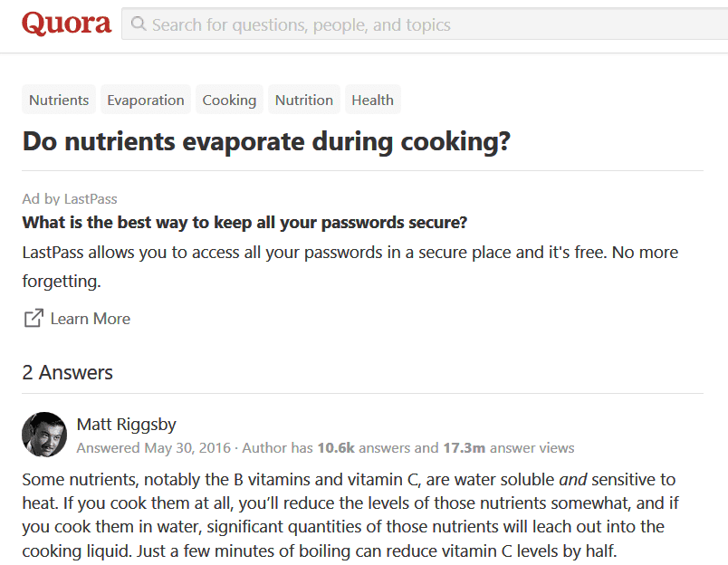Open the Cooking topic tag
Image resolution: width=728 pixels, height=565 pixels.
point(229,100)
